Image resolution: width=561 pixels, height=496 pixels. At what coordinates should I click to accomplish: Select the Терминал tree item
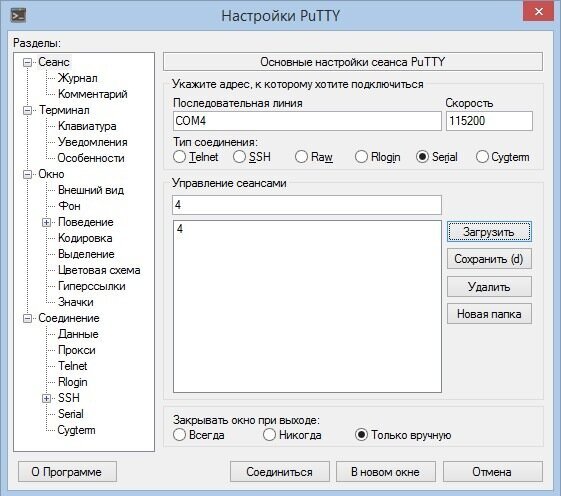coord(64,110)
